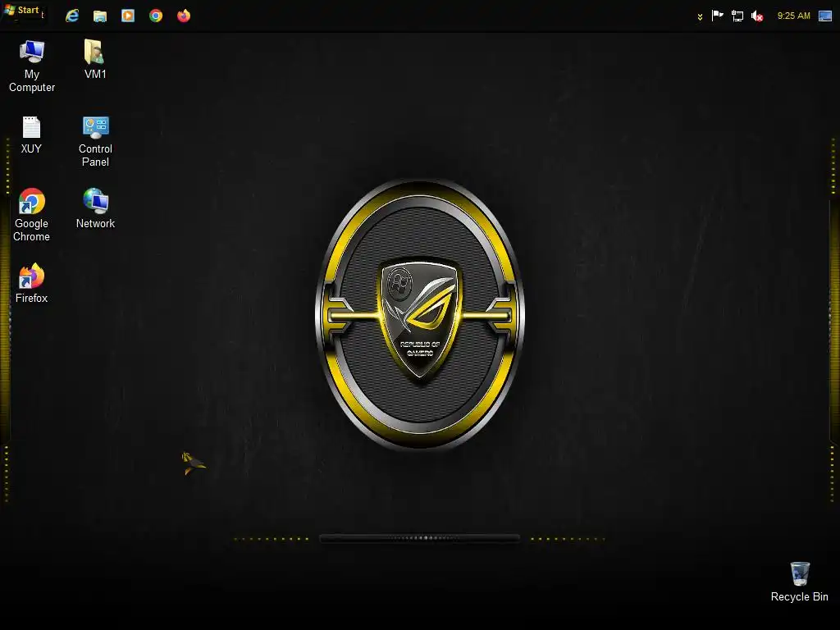Select the My Computer desktop icon

click(32, 66)
